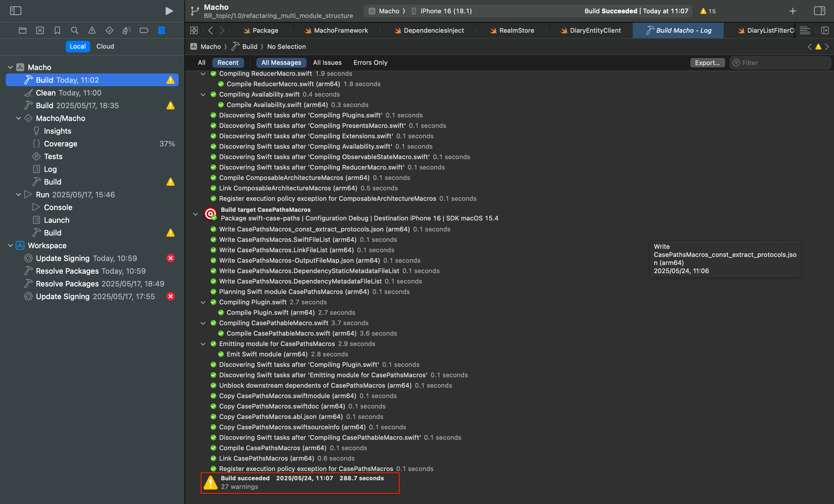Select the Report navigator icon
The image size is (834, 504).
tap(162, 30)
